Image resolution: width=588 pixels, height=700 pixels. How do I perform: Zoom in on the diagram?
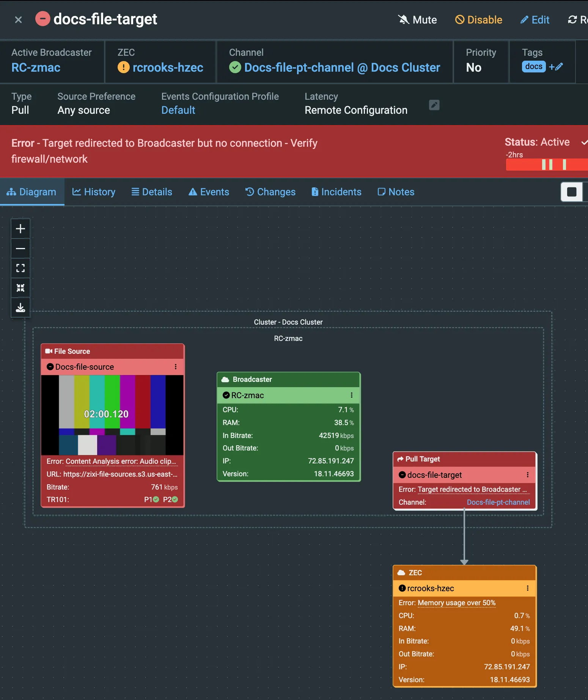point(20,229)
